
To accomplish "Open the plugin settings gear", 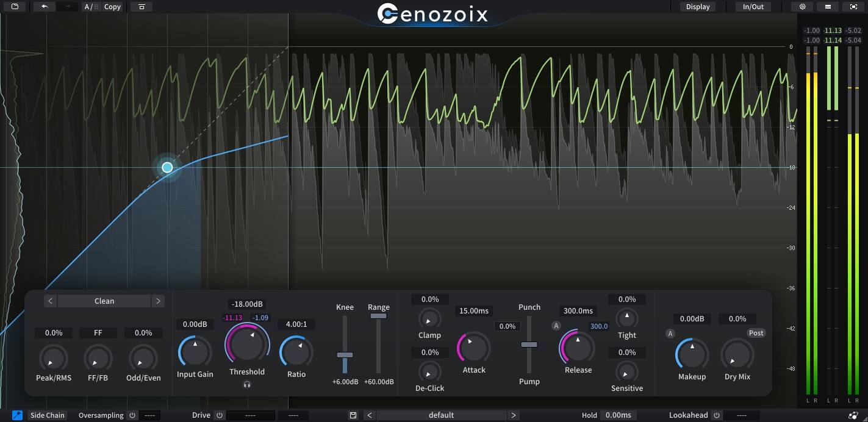I will (802, 6).
